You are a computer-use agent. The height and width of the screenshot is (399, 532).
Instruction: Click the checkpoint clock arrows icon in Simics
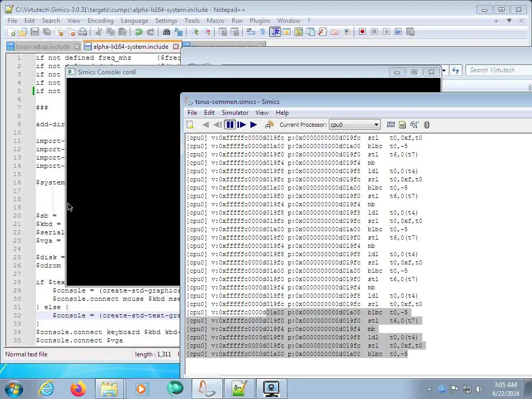(x=270, y=125)
